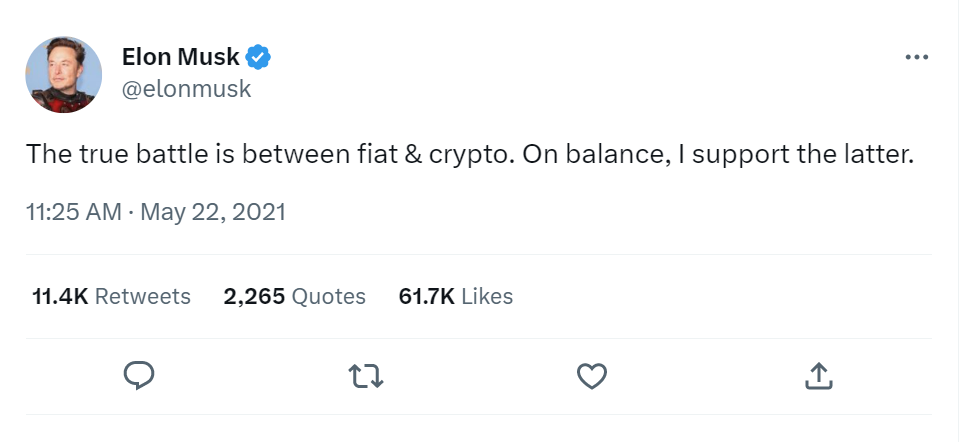Reply to the tweet via speech bubble icon
This screenshot has height=442, width=962.
pyautogui.click(x=137, y=375)
